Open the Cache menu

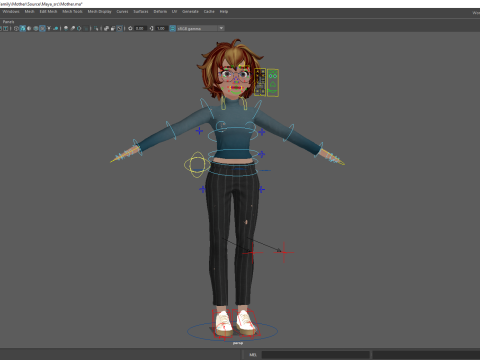pos(209,12)
